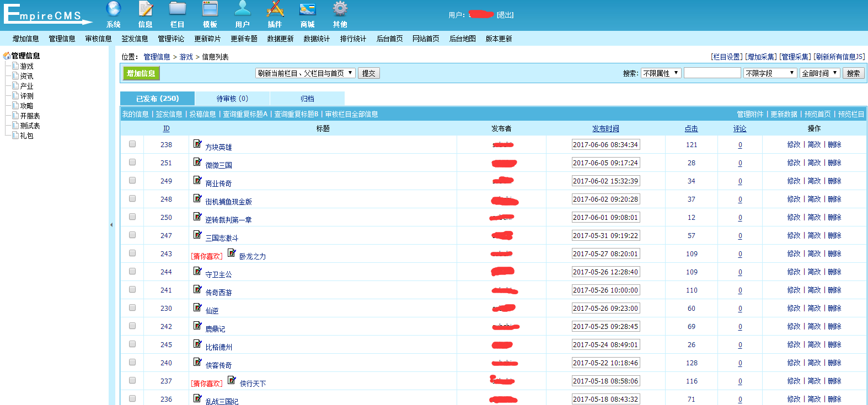Open the 用户 person icon
This screenshot has height=405, width=868.
(242, 9)
